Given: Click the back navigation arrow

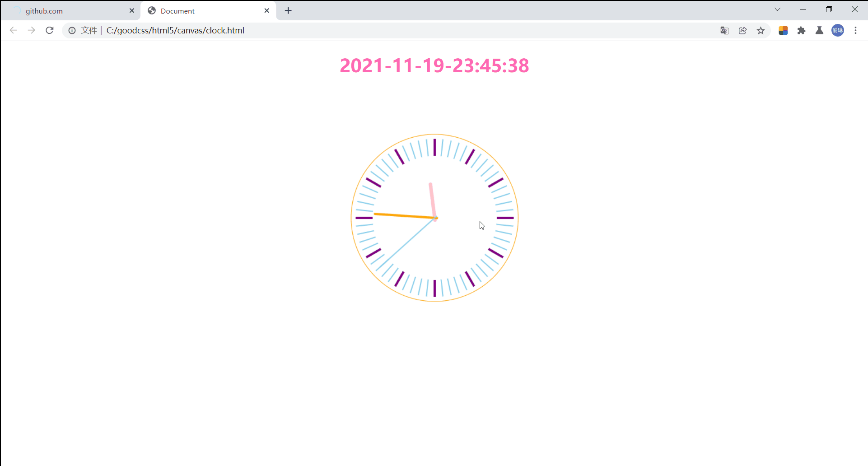Looking at the screenshot, I should tap(13, 30).
